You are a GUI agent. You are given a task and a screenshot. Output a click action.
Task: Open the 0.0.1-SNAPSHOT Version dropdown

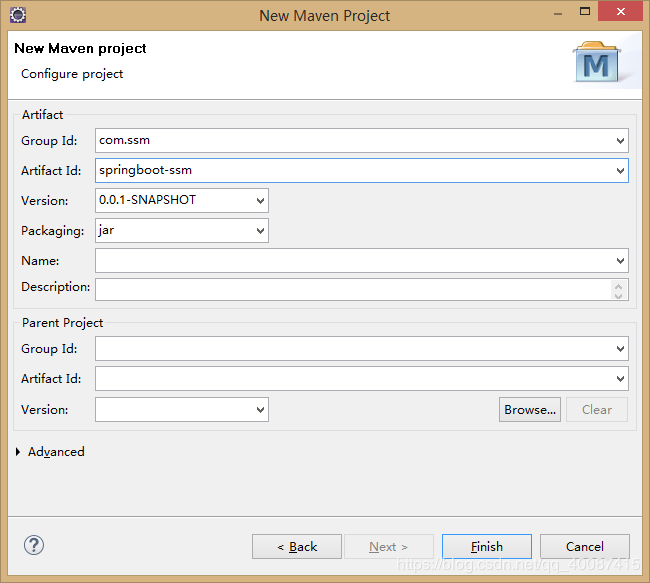(x=260, y=201)
